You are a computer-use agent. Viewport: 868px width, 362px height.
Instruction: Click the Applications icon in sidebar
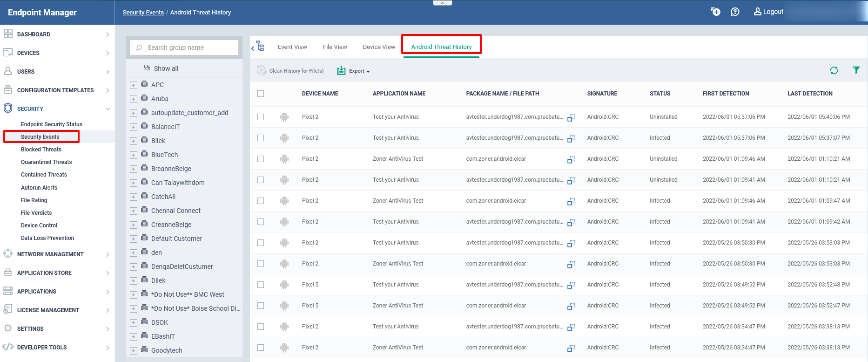[8, 291]
